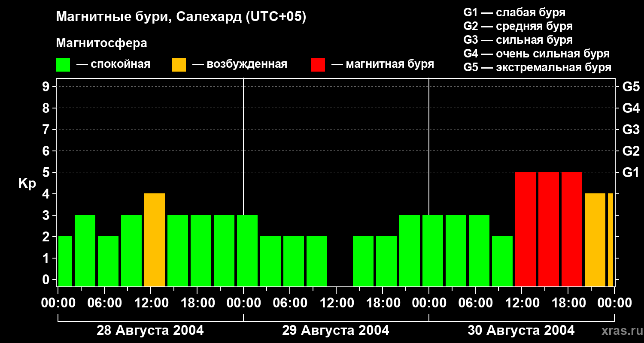Click the green «спокойная» legend swatch
Viewport: 644px width, 343px height.
click(x=63, y=65)
